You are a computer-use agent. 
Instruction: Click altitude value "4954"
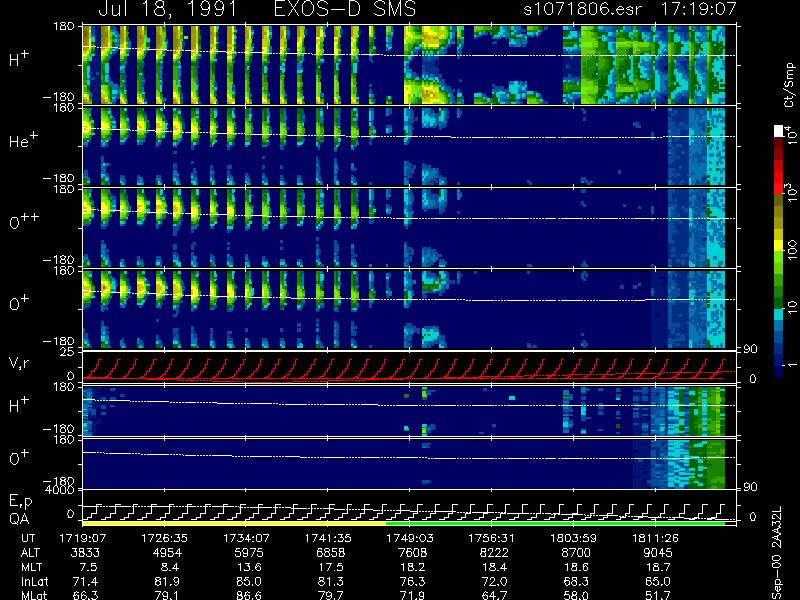167,553
